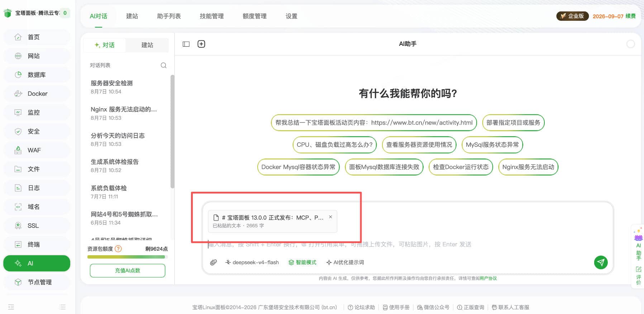Click the conversation list scrollbar
This screenshot has width=644, height=314.
(172, 132)
